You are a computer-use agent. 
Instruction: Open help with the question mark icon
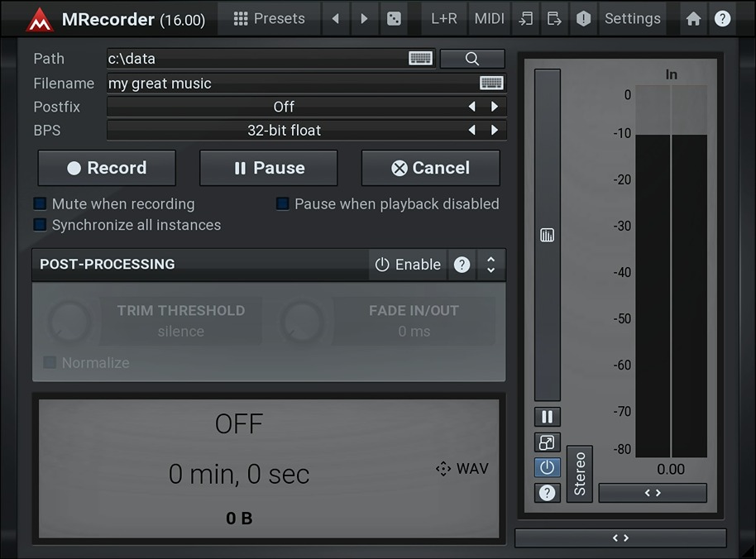[x=722, y=17]
